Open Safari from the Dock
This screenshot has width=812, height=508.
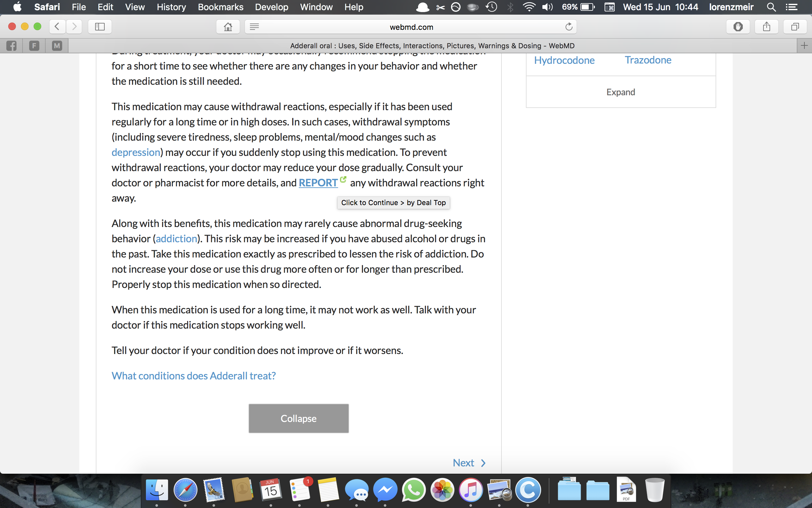pyautogui.click(x=185, y=490)
